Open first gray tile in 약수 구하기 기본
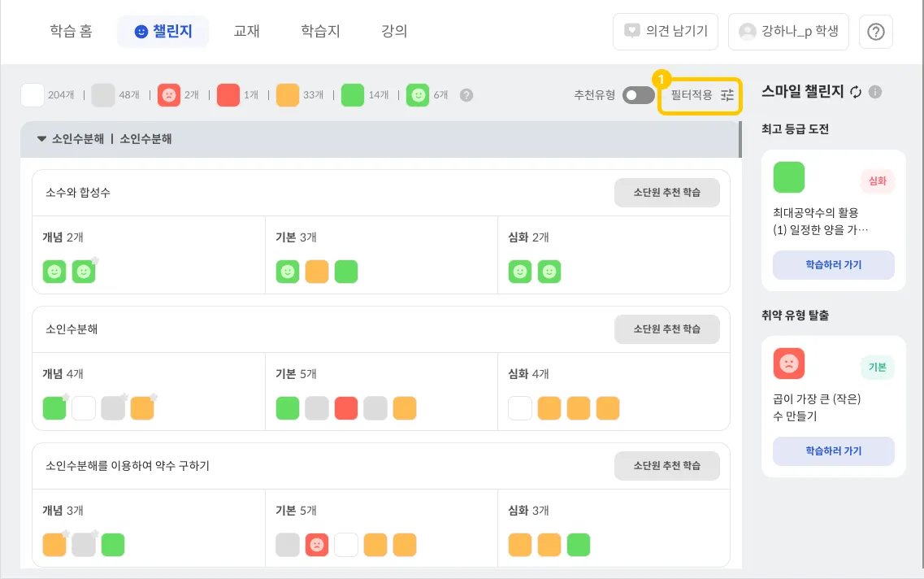Viewport: 924px width, 579px height. (288, 545)
